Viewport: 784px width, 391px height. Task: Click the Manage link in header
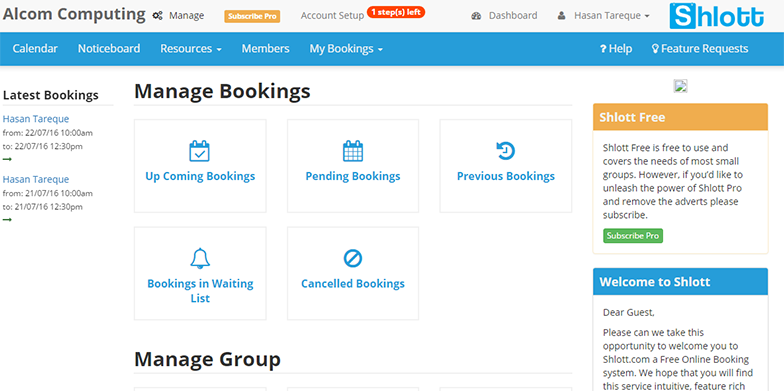[x=186, y=16]
